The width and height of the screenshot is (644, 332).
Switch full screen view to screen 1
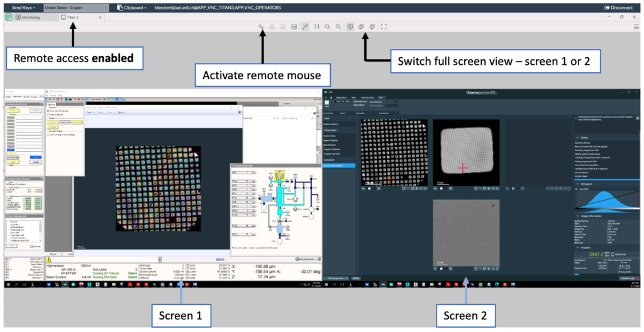tap(361, 26)
